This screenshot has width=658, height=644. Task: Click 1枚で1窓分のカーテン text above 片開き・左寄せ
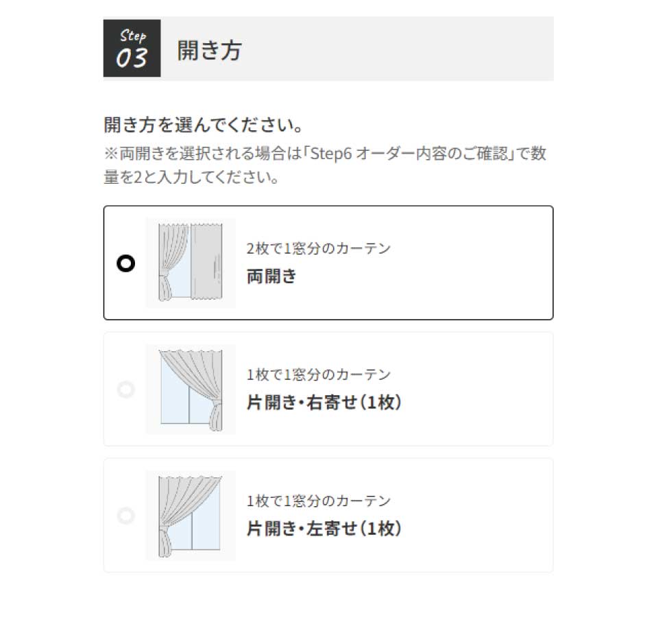point(319,501)
